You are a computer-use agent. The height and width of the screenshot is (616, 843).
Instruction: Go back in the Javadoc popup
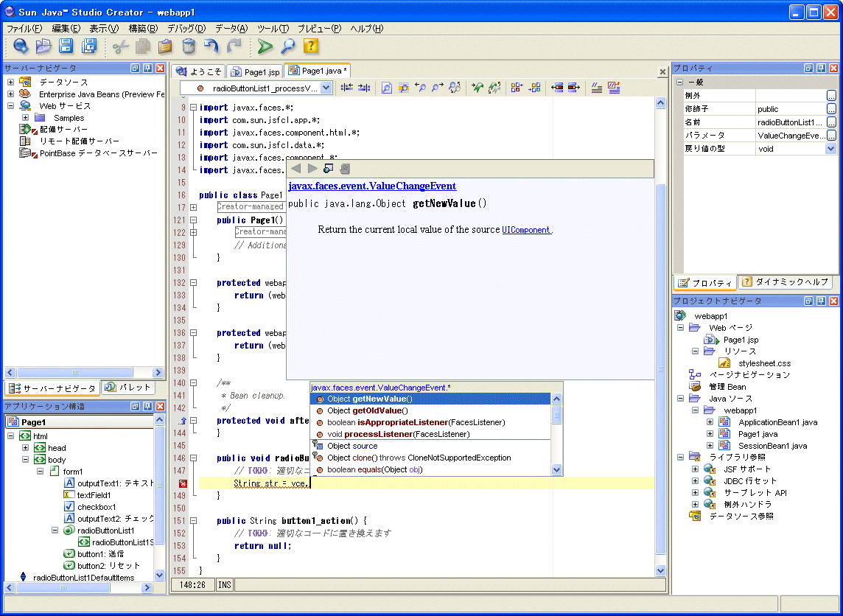(296, 169)
